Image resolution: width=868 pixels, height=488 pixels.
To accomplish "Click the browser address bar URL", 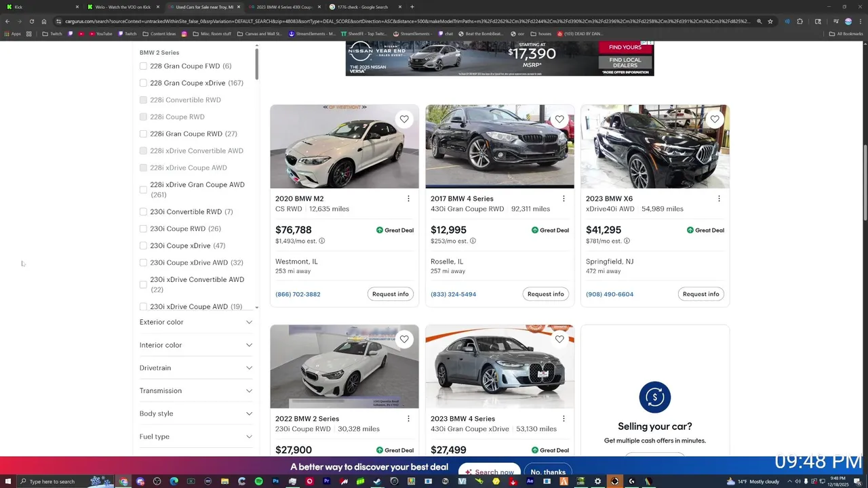I will [407, 21].
